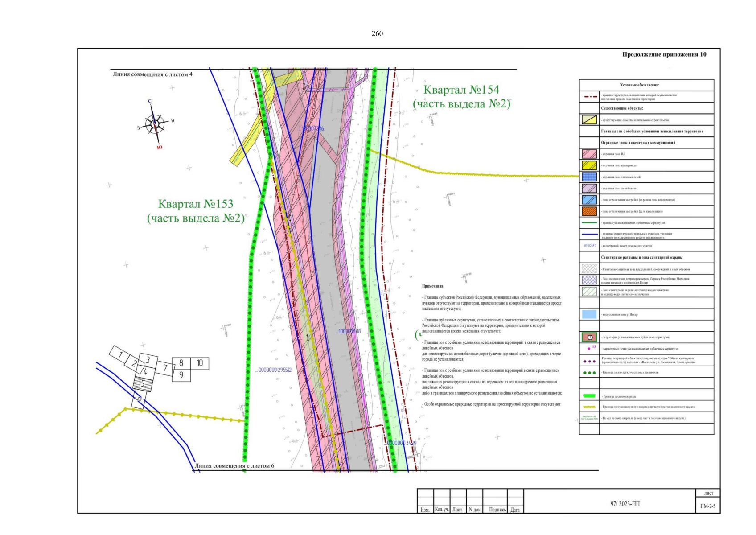
Task: Click the 'Квартал №154' map label
Action: pos(461,90)
